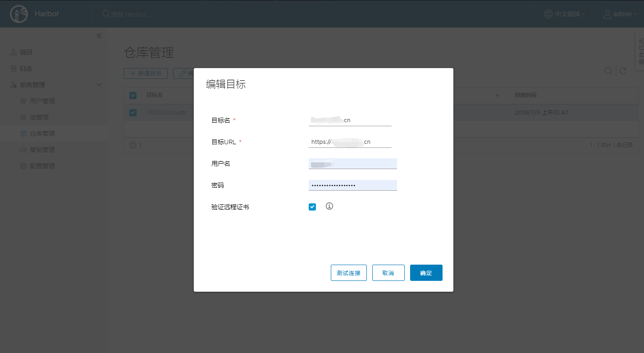Click the 新建目标 button

[146, 73]
